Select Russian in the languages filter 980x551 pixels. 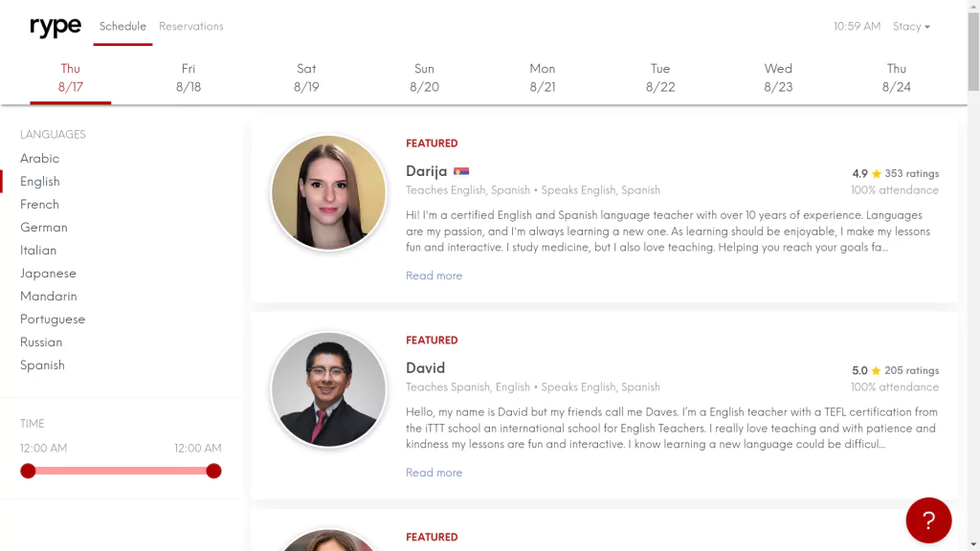pyautogui.click(x=41, y=342)
